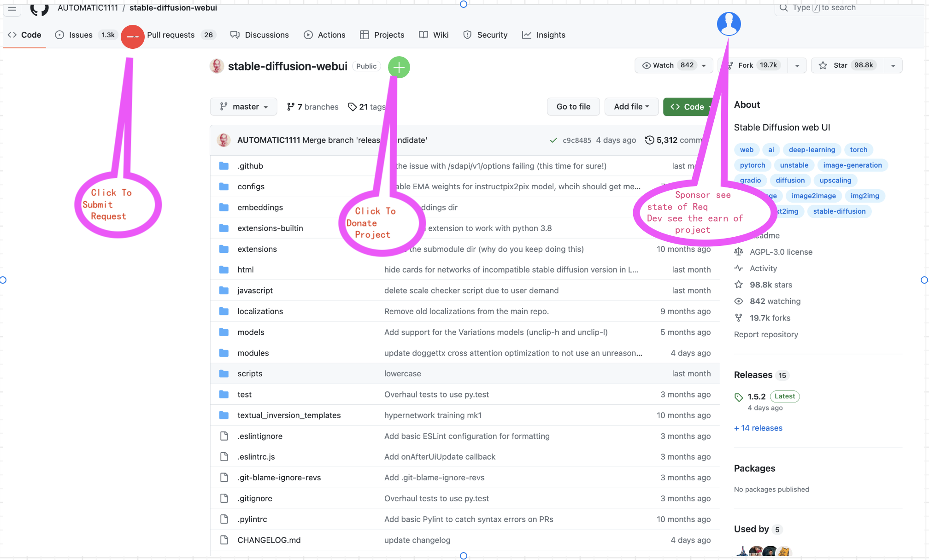Image resolution: width=929 pixels, height=560 pixels.
Task: Click the CHANGELOG.md file icon
Action: click(x=224, y=540)
